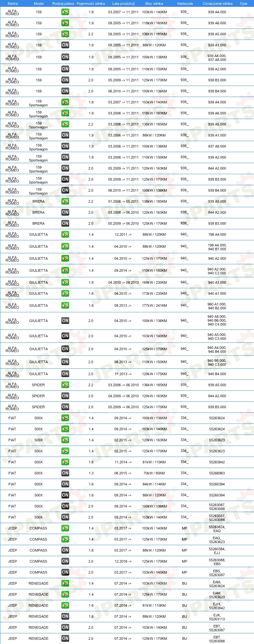Image resolution: width=254 pixels, height=644 pixels.
Task: Click ON icon for 159 Sportwagon 120kW / 163KM
Action: [65, 168]
